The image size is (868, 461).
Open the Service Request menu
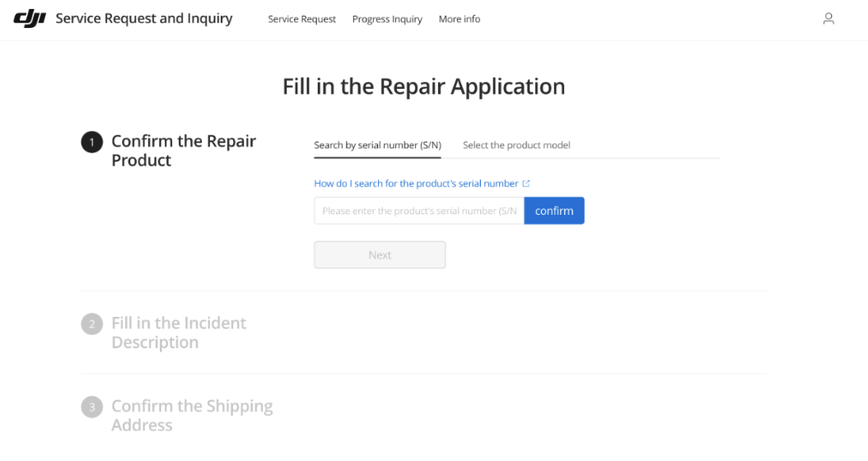301,19
